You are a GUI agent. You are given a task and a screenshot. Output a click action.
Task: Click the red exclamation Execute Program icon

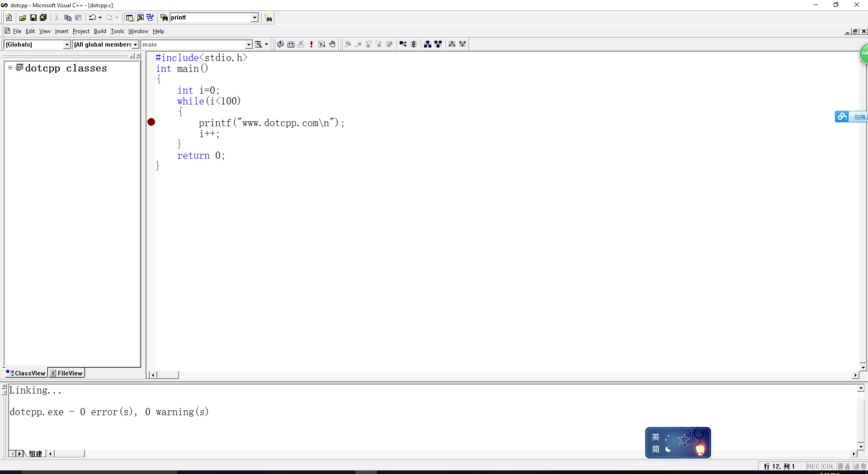click(x=311, y=44)
